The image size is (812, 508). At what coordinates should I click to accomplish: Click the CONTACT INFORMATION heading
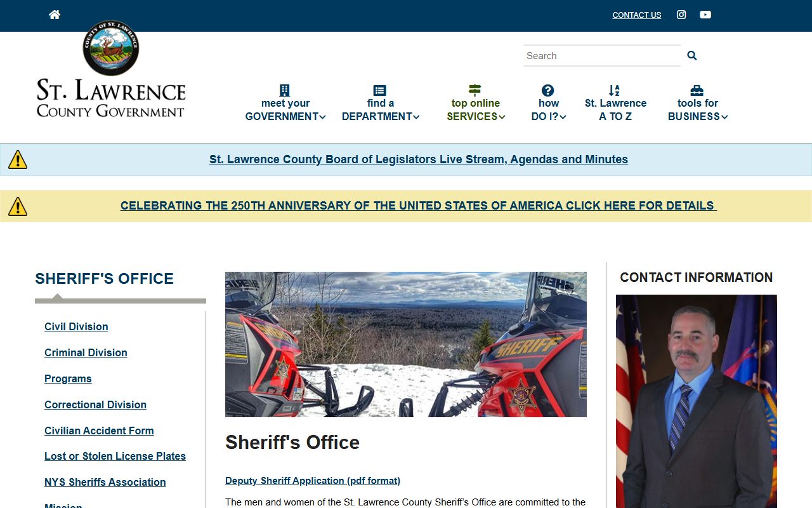[697, 277]
